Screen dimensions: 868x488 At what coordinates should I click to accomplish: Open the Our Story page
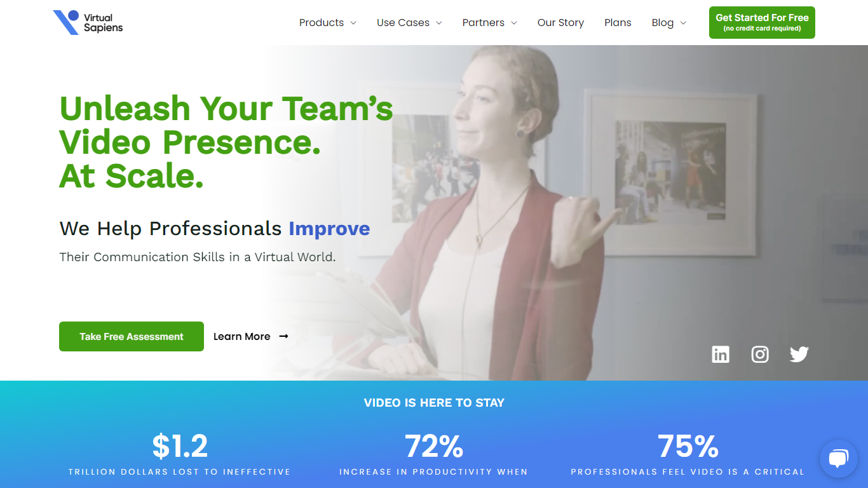point(560,22)
